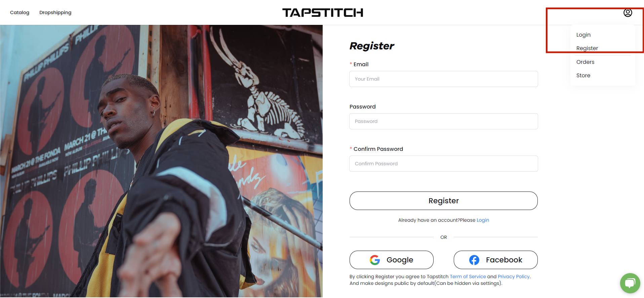Open Store in the account menu
The width and height of the screenshot is (644, 298).
click(x=583, y=75)
